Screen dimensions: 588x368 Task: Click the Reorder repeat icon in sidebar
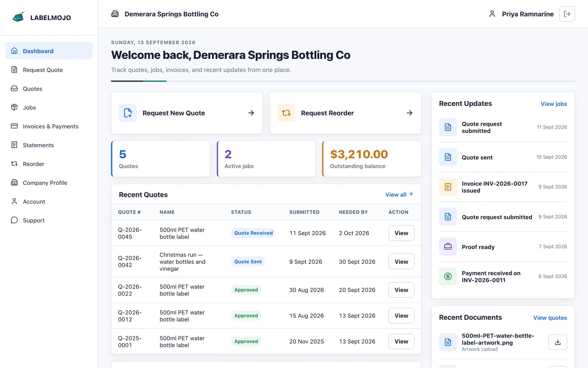coord(14,164)
